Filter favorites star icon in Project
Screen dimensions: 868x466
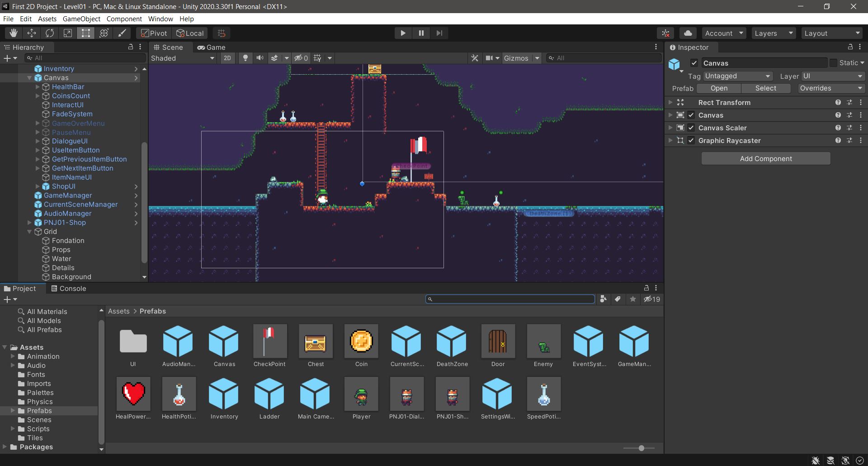633,299
